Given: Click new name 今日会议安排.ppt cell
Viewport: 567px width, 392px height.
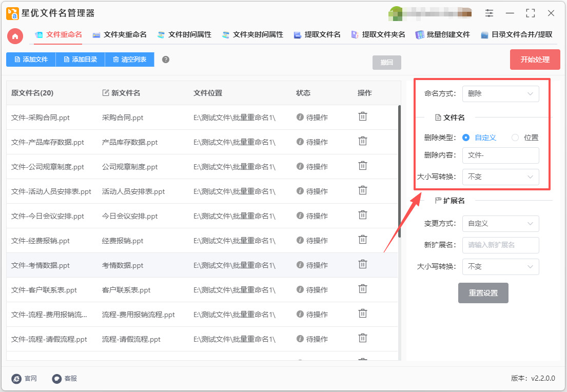Looking at the screenshot, I should [x=130, y=216].
